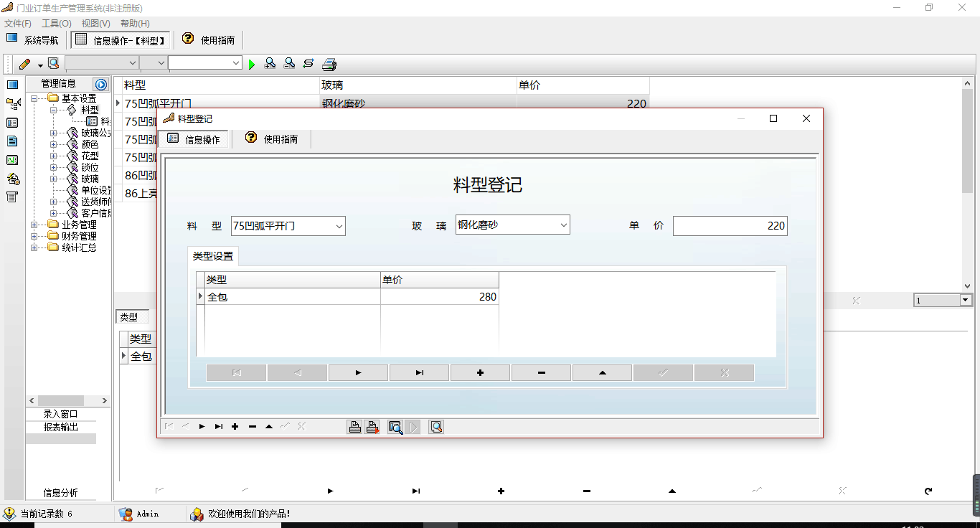Viewport: 980px width, 528px height.
Task: Click the magnifier query icon beside pencil dropdown
Action: [53, 64]
